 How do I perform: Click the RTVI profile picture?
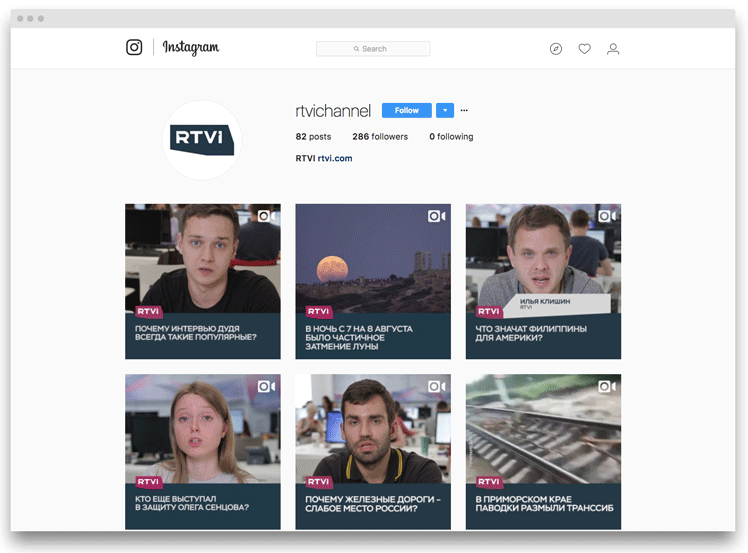[x=202, y=140]
